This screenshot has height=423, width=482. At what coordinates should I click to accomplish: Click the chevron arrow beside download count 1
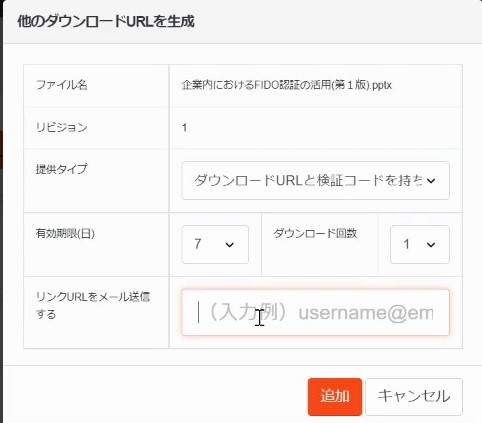tap(431, 245)
